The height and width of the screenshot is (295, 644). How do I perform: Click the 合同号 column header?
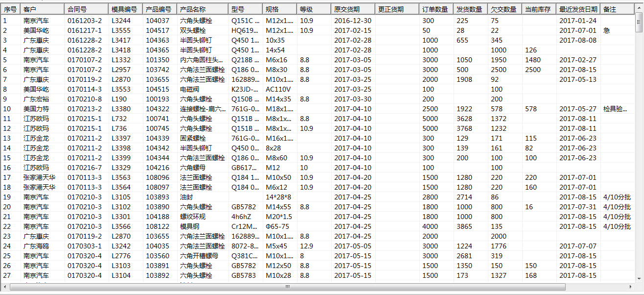pyautogui.click(x=86, y=9)
